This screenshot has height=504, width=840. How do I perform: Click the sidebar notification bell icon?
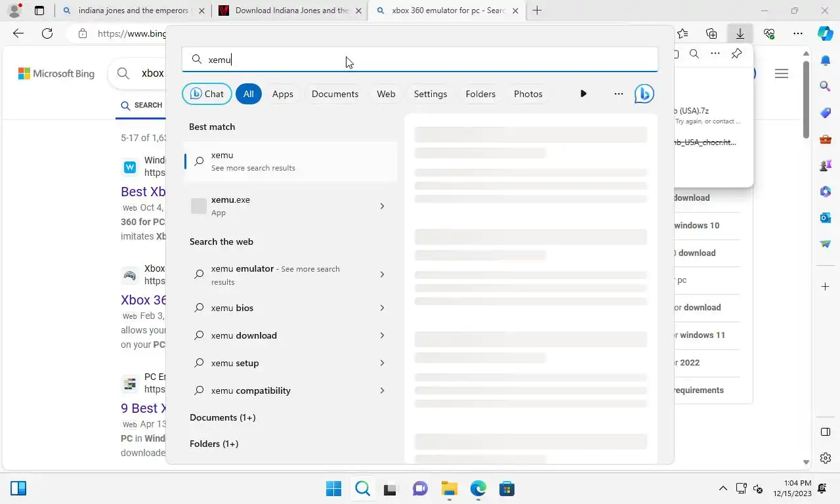[x=826, y=60]
